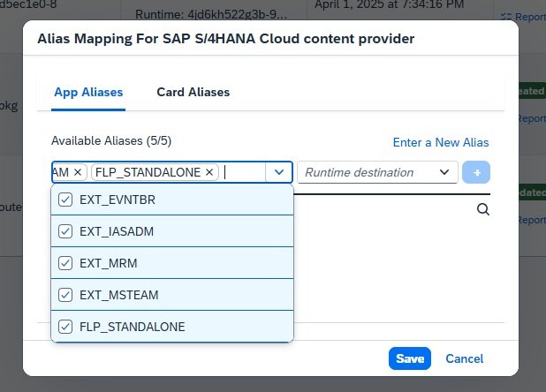This screenshot has height=392, width=546.
Task: Click the search magnifier icon
Action: [x=483, y=210]
